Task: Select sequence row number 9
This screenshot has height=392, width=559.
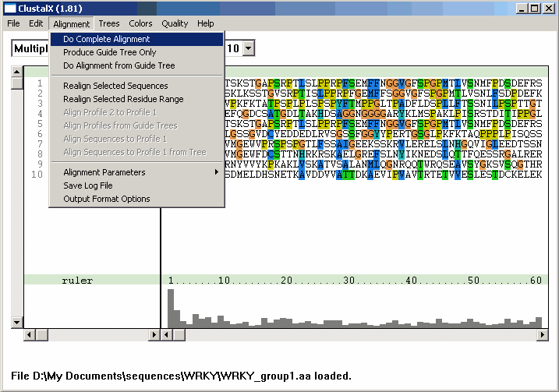Action: 40,164
